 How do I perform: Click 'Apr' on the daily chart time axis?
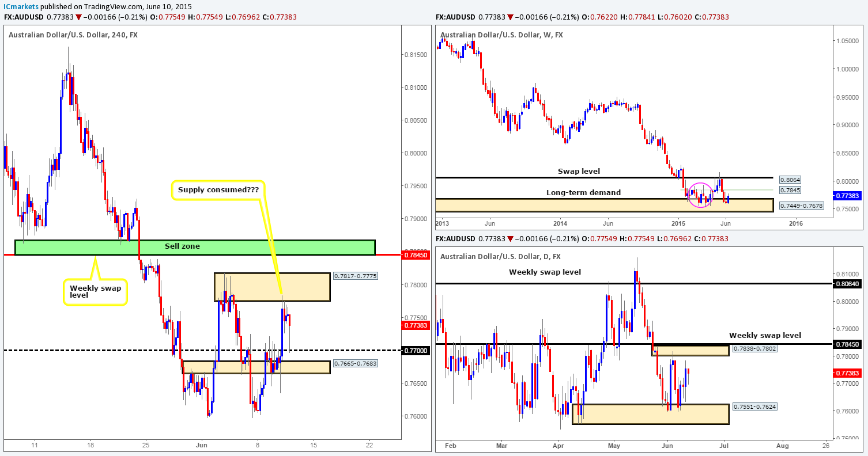click(558, 445)
